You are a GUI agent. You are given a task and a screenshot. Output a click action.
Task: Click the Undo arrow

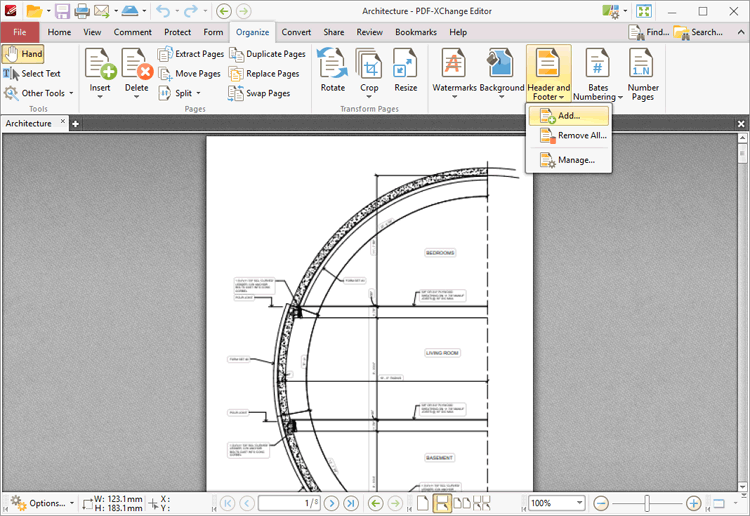(164, 11)
